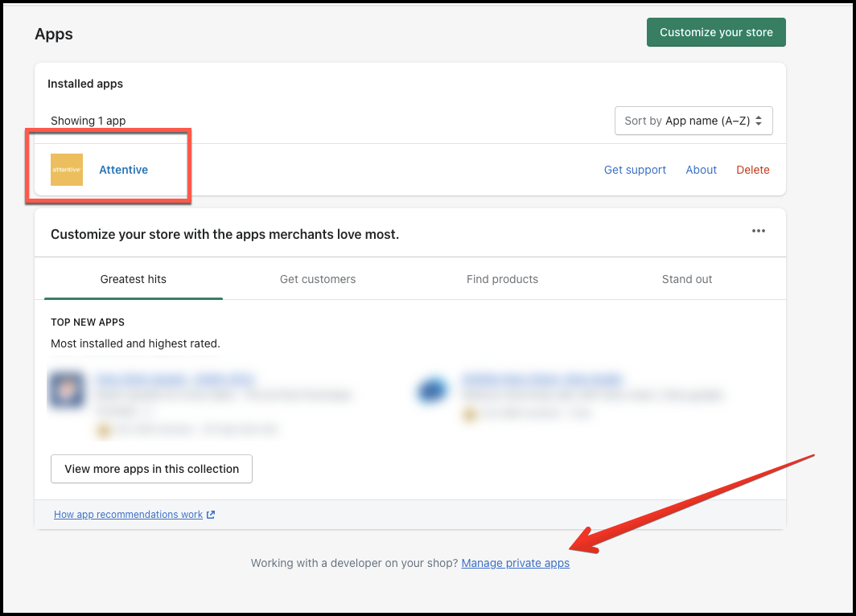Delete the Attentive app
Screen dimensions: 856x616
pyautogui.click(x=753, y=170)
